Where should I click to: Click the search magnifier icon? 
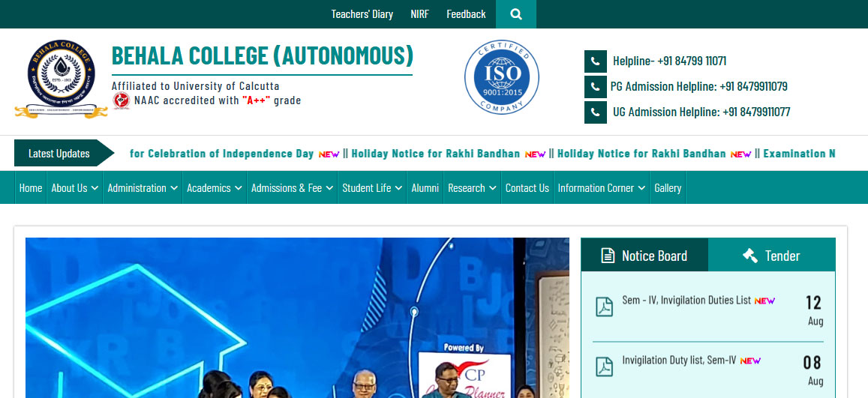coord(516,14)
